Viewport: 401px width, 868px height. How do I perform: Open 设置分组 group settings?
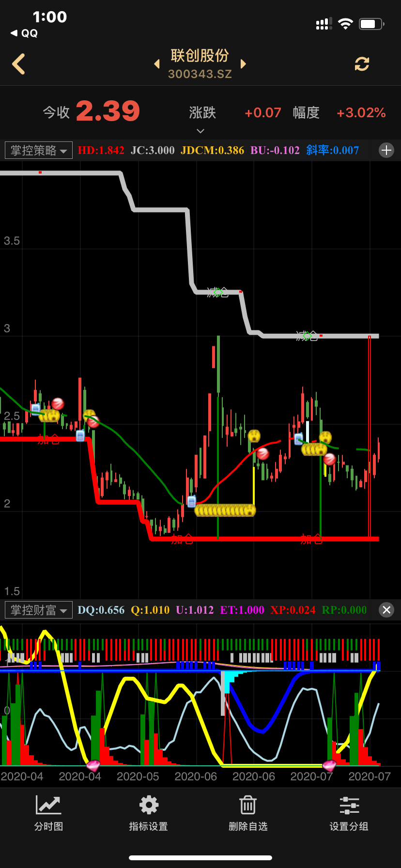(349, 814)
